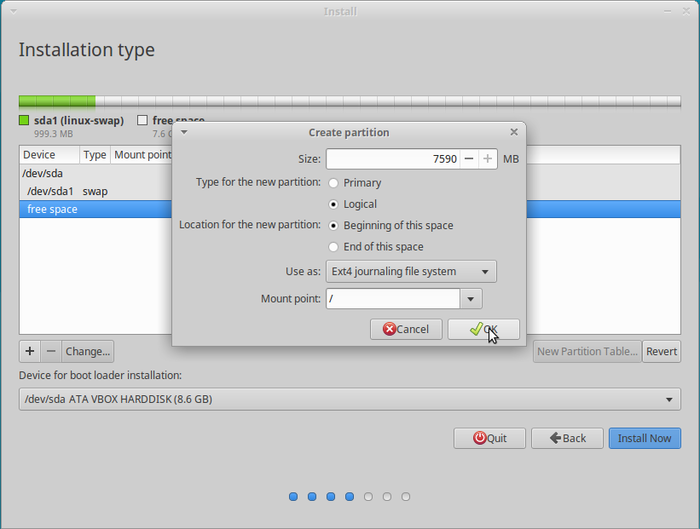Minimize the Install window
This screenshot has width=700, height=529.
point(667,12)
